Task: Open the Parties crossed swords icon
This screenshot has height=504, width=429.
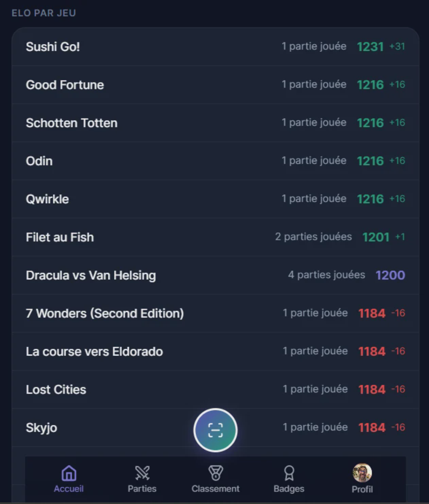Action: click(x=142, y=473)
